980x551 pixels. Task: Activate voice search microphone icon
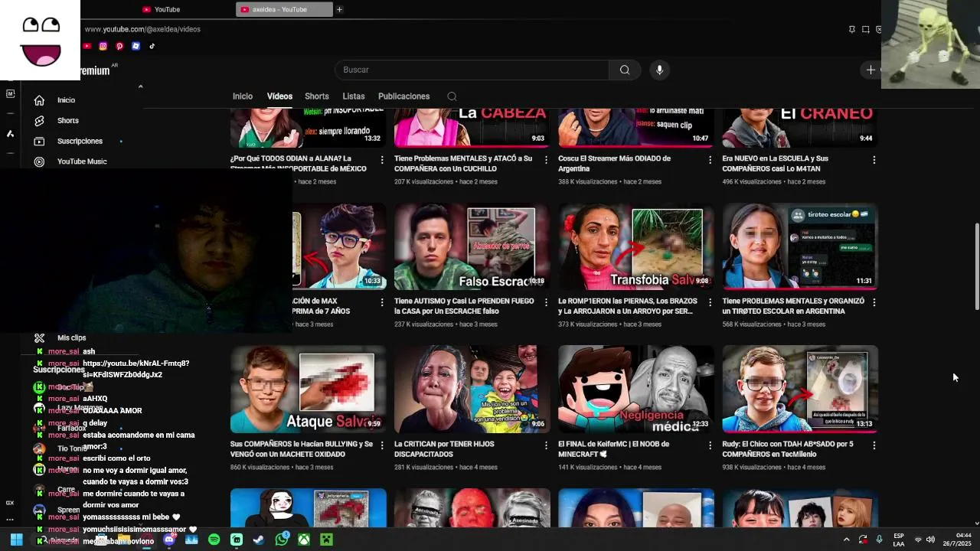tap(659, 70)
